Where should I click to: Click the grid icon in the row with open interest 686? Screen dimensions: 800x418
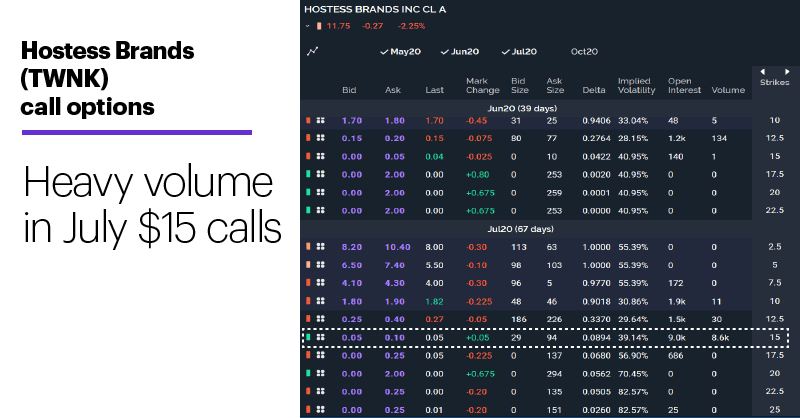click(x=320, y=355)
